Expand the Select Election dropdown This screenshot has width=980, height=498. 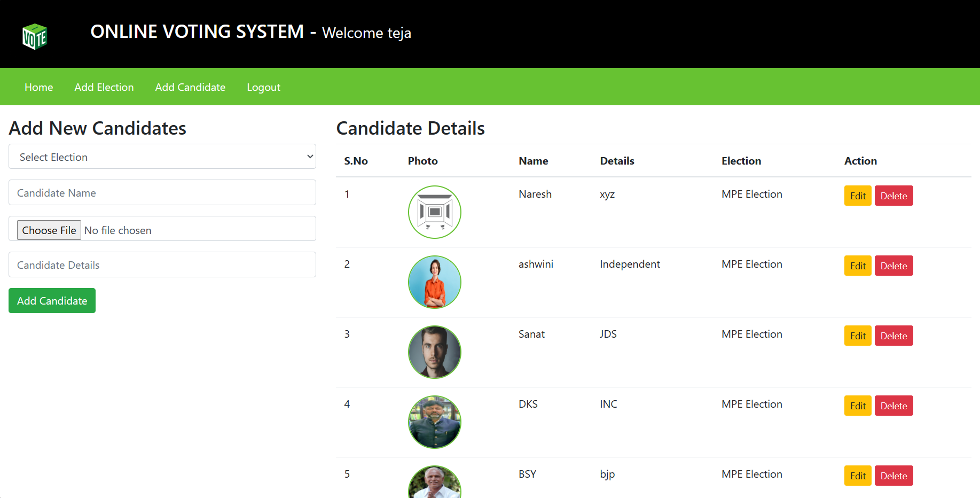(x=162, y=157)
